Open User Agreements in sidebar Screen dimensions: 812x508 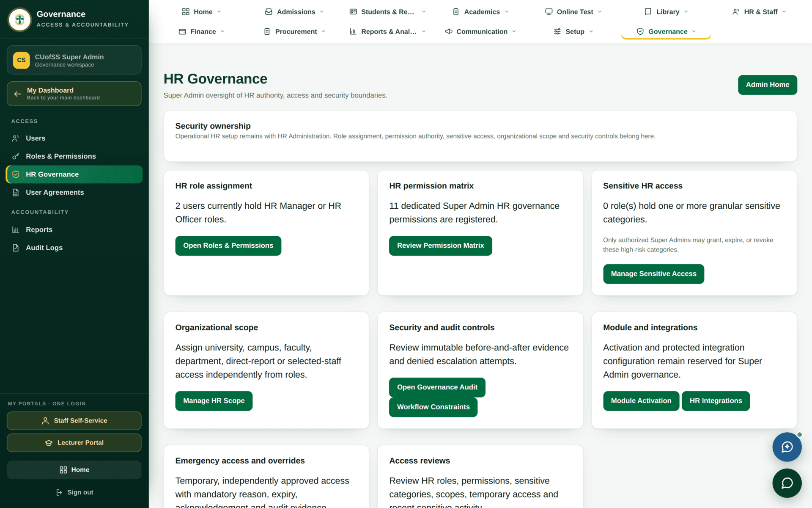pyautogui.click(x=74, y=193)
